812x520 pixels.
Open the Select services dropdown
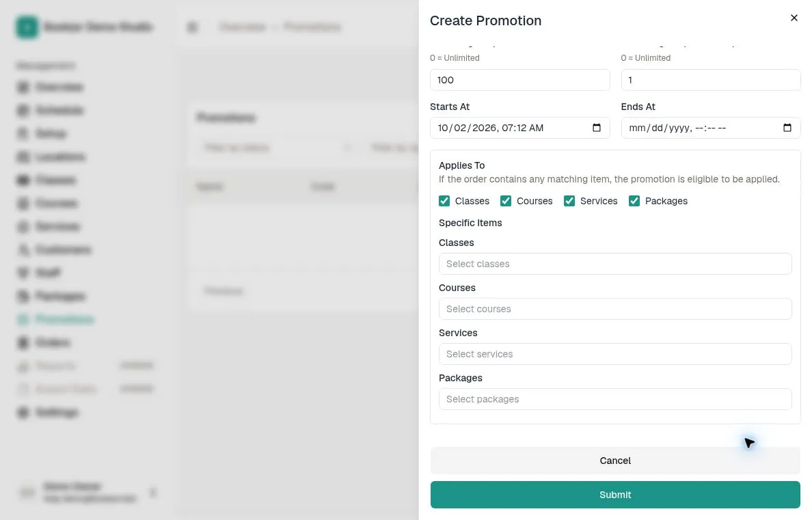(x=615, y=354)
